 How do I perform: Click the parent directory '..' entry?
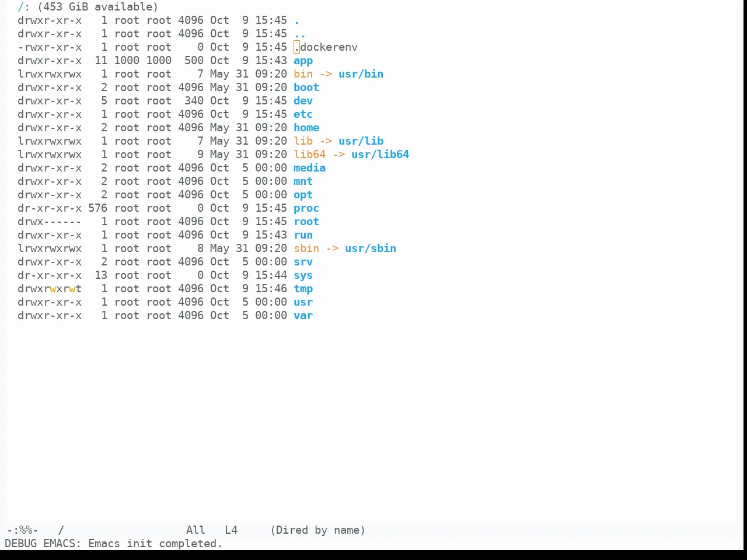300,34
